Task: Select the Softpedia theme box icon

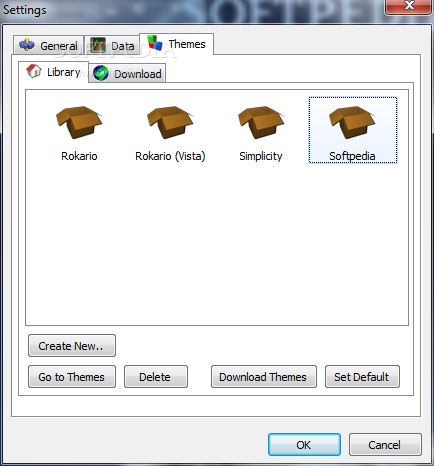Action: click(x=352, y=122)
